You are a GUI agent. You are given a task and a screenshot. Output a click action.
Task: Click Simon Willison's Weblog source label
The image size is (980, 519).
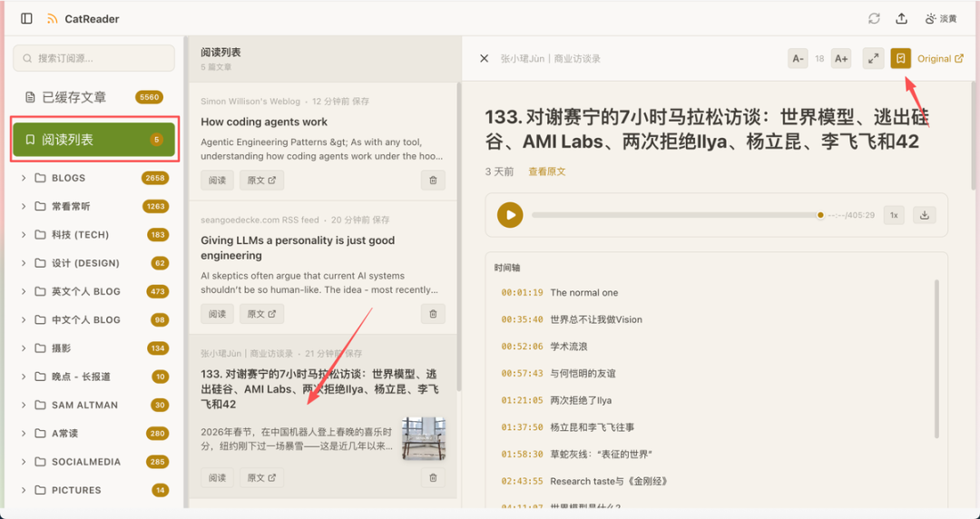pos(250,102)
